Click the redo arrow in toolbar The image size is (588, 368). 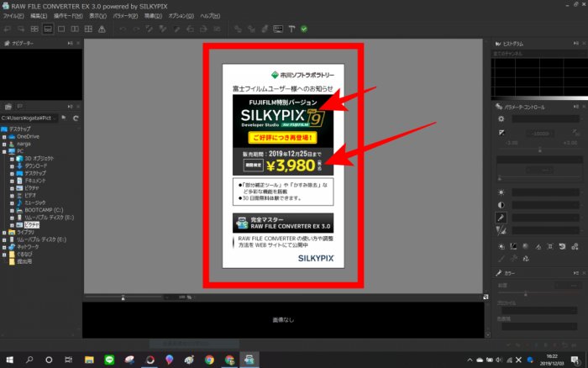[136, 29]
